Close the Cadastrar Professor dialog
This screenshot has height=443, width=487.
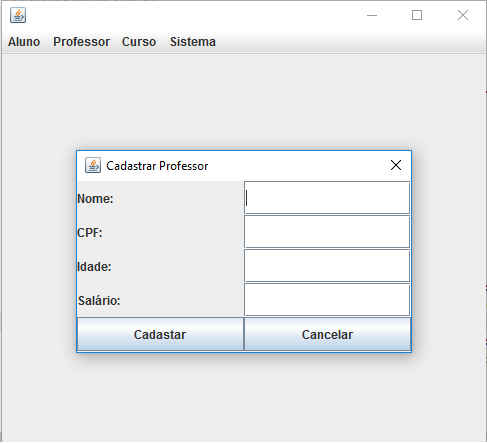[x=396, y=165]
